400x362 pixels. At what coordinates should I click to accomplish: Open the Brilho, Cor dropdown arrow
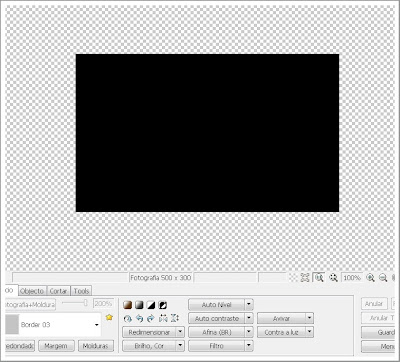pos(180,346)
